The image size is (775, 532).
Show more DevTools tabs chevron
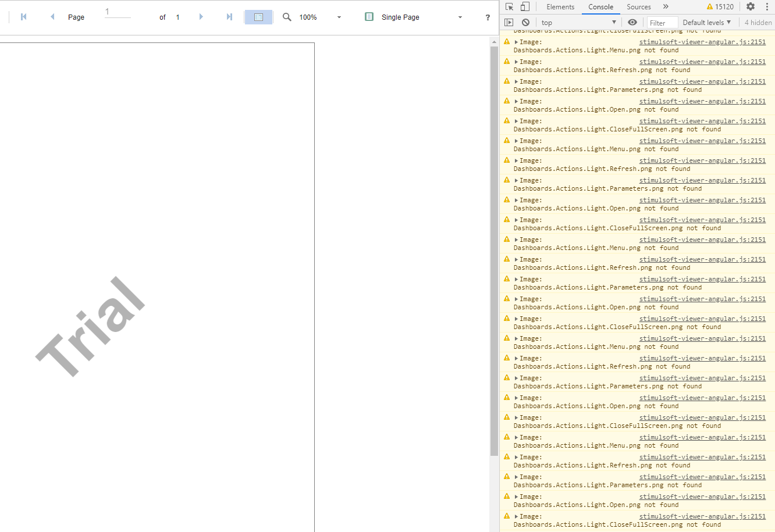[x=666, y=6]
